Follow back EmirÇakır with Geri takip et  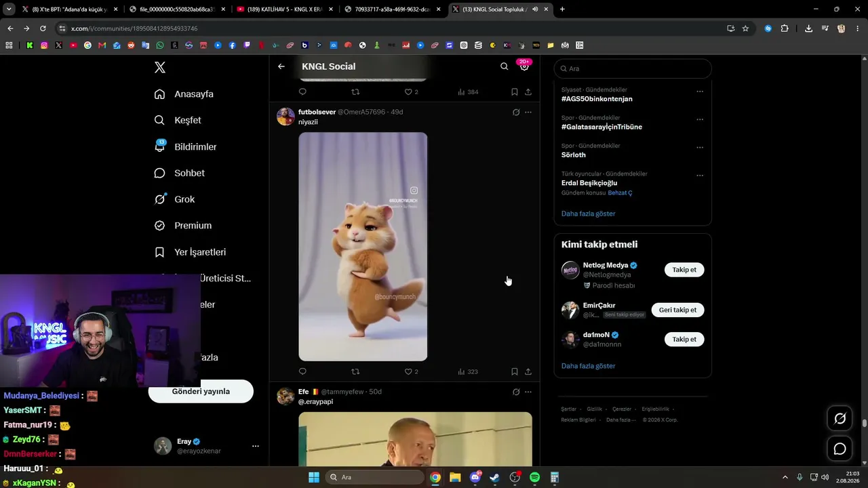click(677, 310)
